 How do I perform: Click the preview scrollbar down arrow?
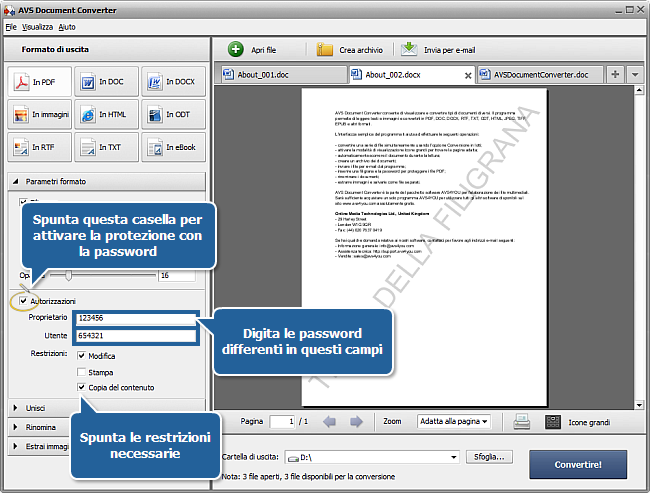click(x=639, y=405)
